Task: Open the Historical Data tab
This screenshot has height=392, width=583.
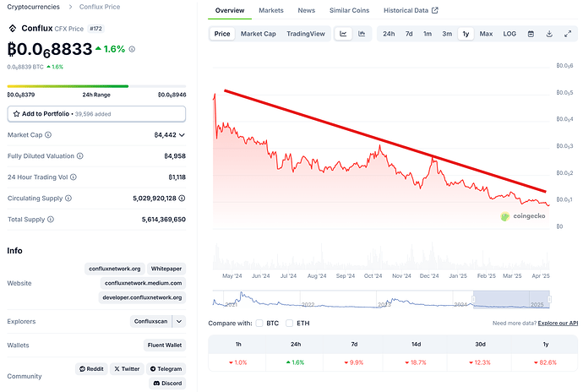Action: (411, 10)
